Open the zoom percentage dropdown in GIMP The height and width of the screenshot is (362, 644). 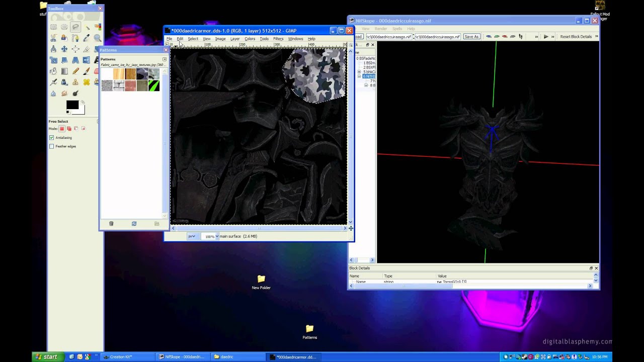click(x=217, y=236)
